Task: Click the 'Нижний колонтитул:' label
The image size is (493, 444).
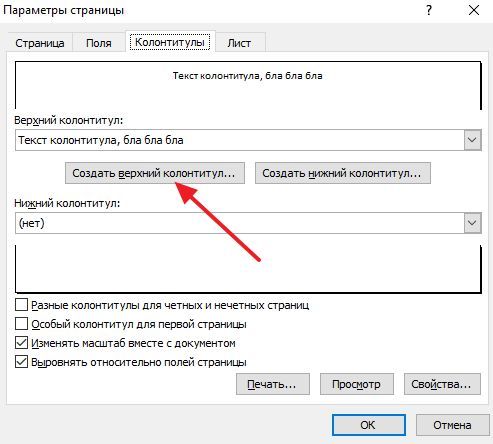Action: [67, 203]
